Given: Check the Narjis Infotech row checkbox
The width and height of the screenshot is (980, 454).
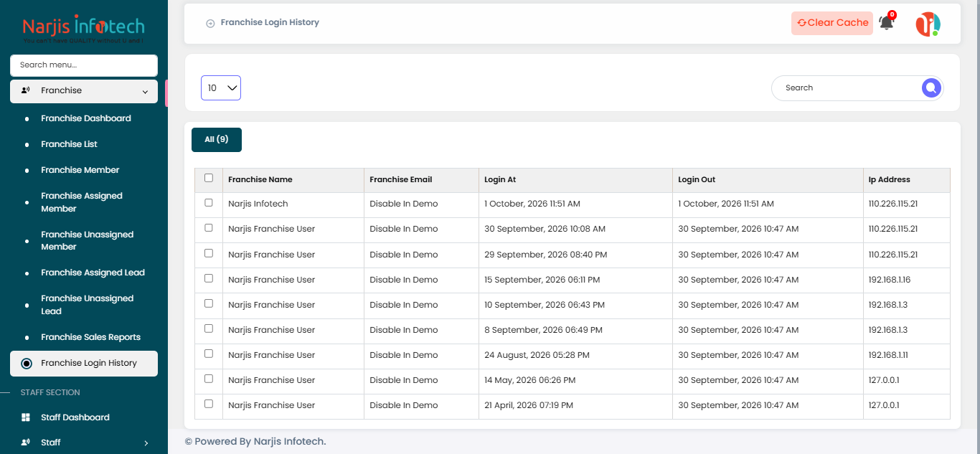Looking at the screenshot, I should 209,203.
